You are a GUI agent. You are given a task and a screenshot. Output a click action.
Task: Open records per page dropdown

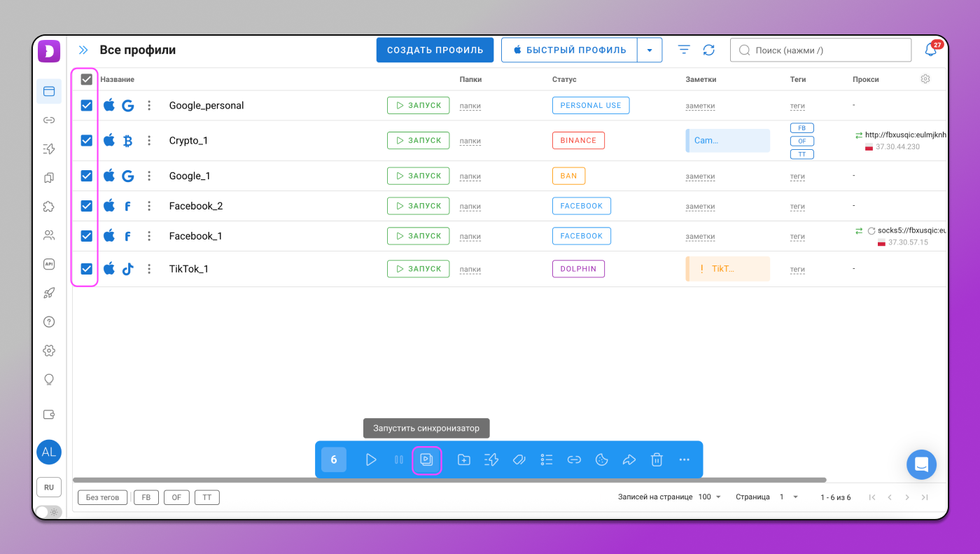[x=710, y=497]
